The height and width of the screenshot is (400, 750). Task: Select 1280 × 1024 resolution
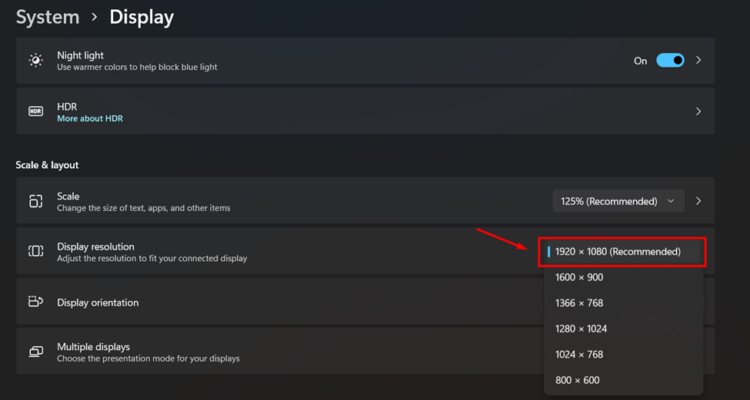[582, 329]
